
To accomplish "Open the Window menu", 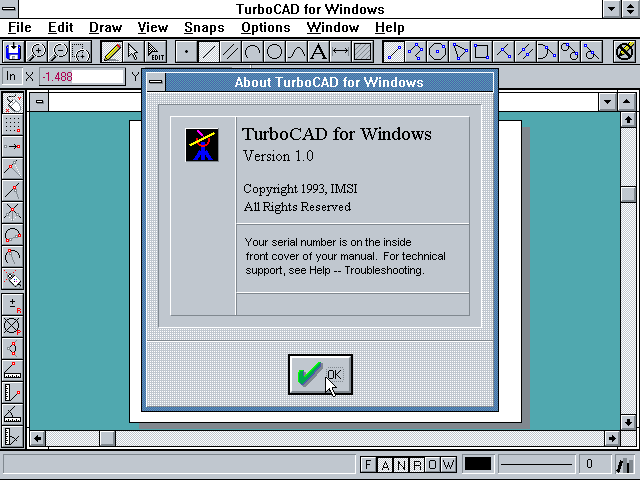I will pos(333,27).
